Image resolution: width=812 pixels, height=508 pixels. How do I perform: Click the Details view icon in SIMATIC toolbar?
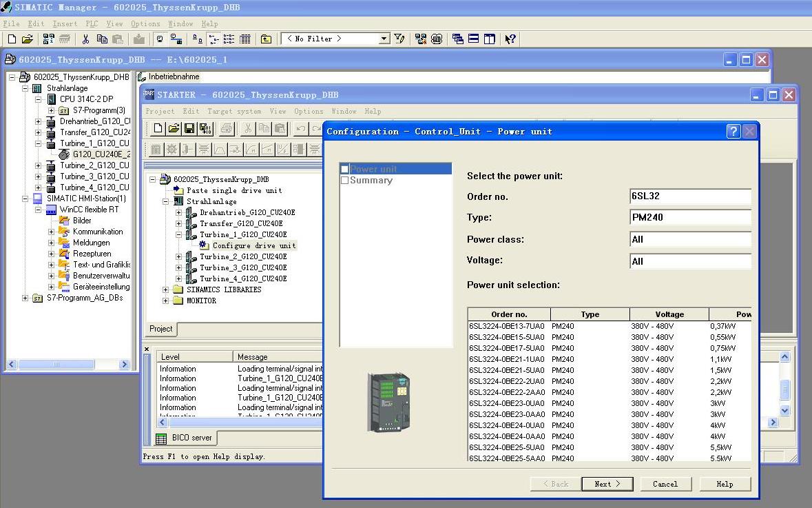tap(244, 39)
